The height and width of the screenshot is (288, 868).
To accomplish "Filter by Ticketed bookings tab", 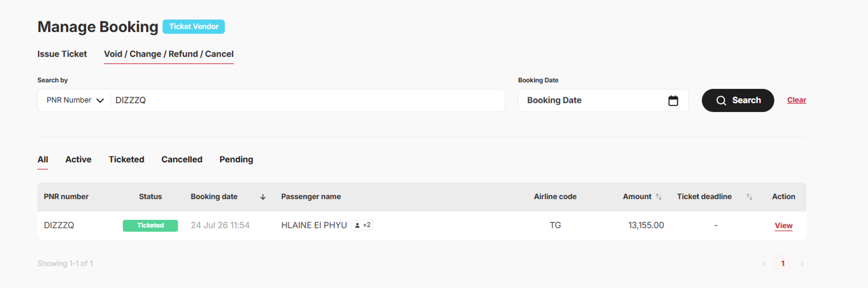I will coord(126,159).
